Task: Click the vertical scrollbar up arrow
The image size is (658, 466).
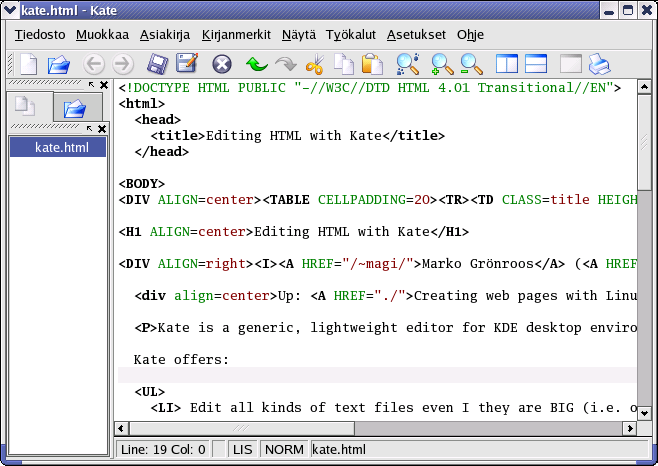Action: 645,87
